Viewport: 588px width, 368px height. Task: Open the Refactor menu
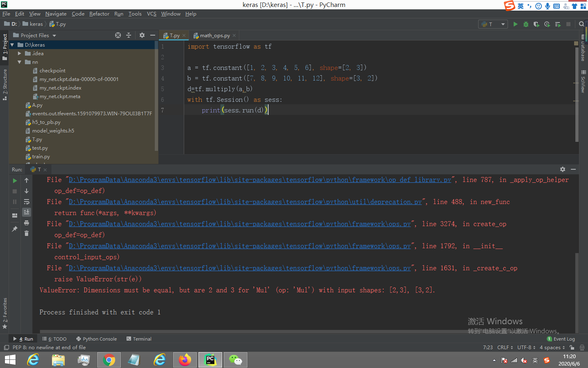click(99, 13)
